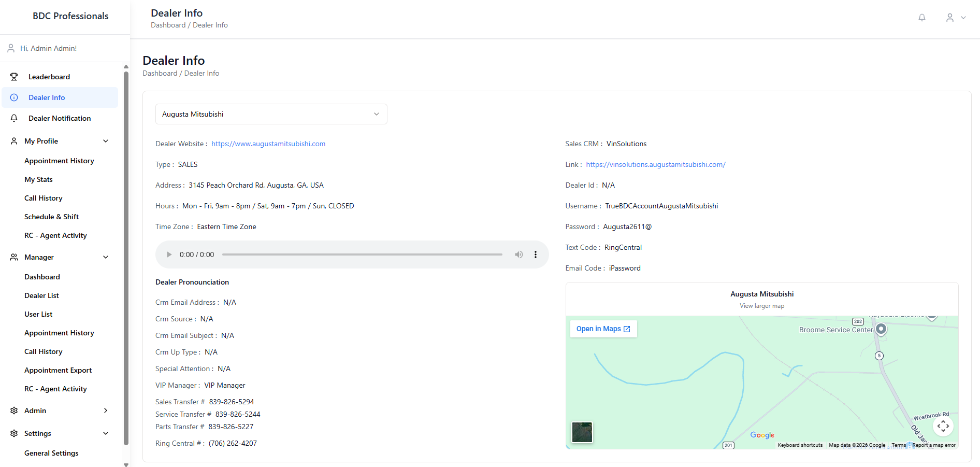Image resolution: width=980 pixels, height=467 pixels.
Task: Open Dealer List under Manager
Action: click(41, 295)
